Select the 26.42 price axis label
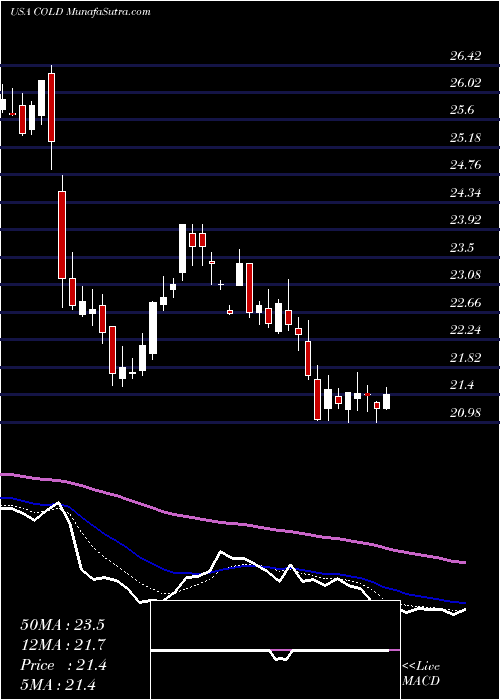This screenshot has height=700, width=500. [x=465, y=56]
